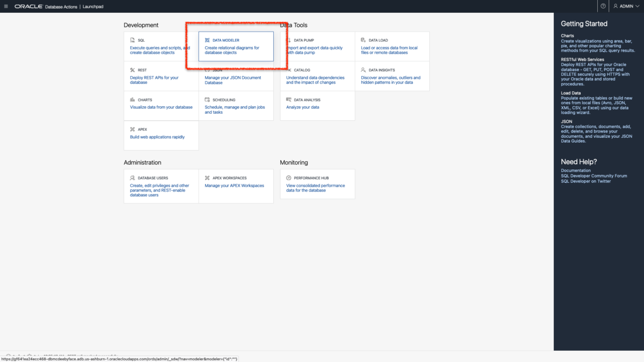
Task: Click the SQL card icon
Action: [133, 40]
